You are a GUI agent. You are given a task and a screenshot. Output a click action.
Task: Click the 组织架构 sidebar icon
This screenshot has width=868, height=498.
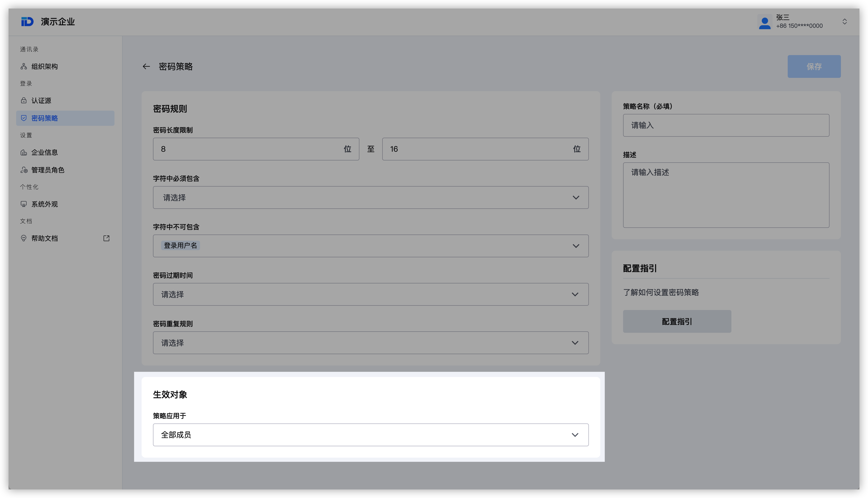[x=24, y=66]
